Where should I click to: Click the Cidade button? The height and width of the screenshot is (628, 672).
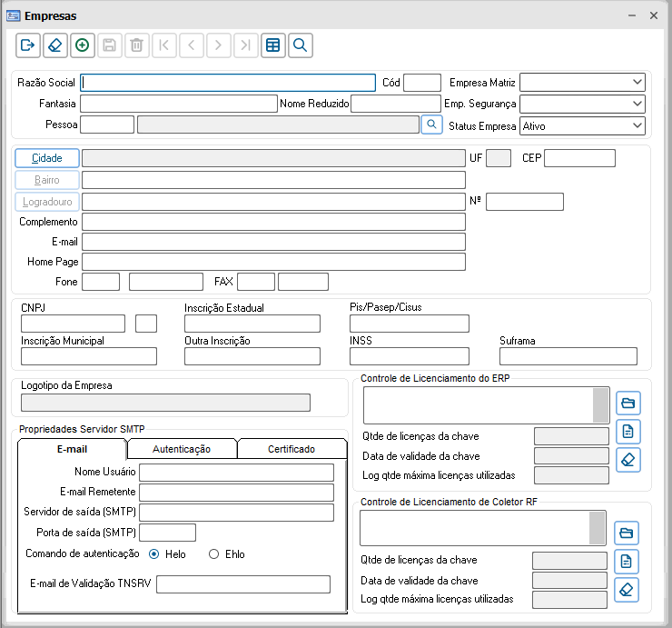coord(47,158)
